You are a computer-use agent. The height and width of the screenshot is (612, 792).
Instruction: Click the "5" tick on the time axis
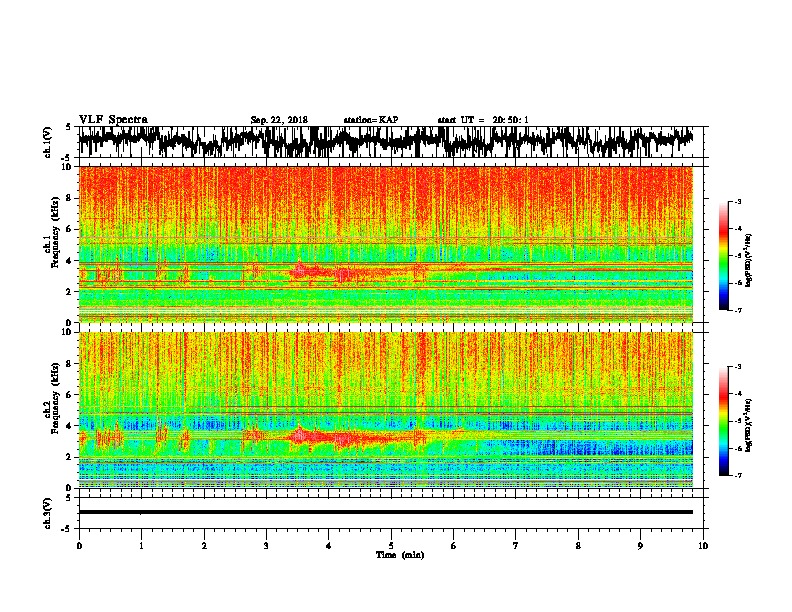pyautogui.click(x=391, y=546)
